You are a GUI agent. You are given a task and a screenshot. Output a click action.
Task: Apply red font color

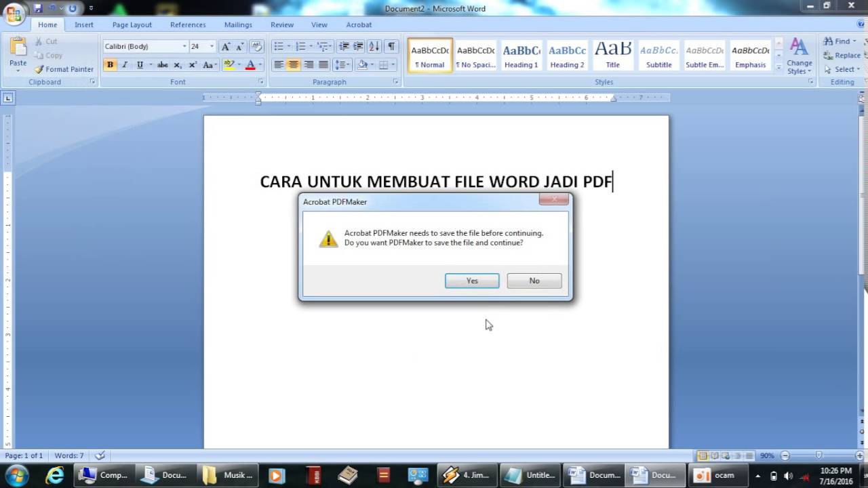pyautogui.click(x=250, y=65)
